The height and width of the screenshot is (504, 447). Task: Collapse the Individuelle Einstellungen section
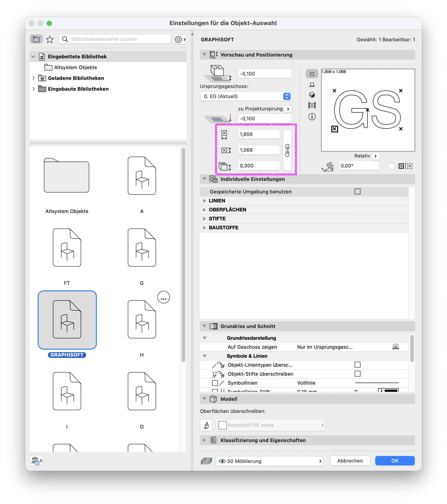coord(204,179)
